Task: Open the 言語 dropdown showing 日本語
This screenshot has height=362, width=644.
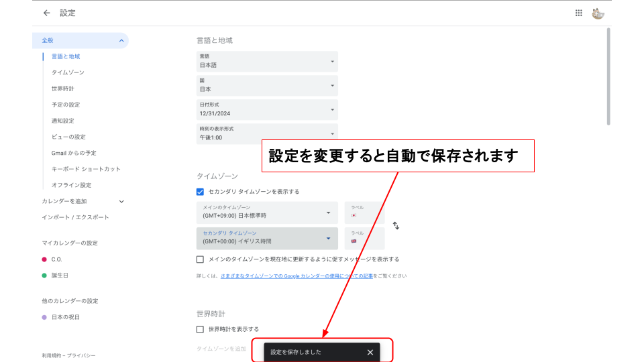Action: click(267, 62)
